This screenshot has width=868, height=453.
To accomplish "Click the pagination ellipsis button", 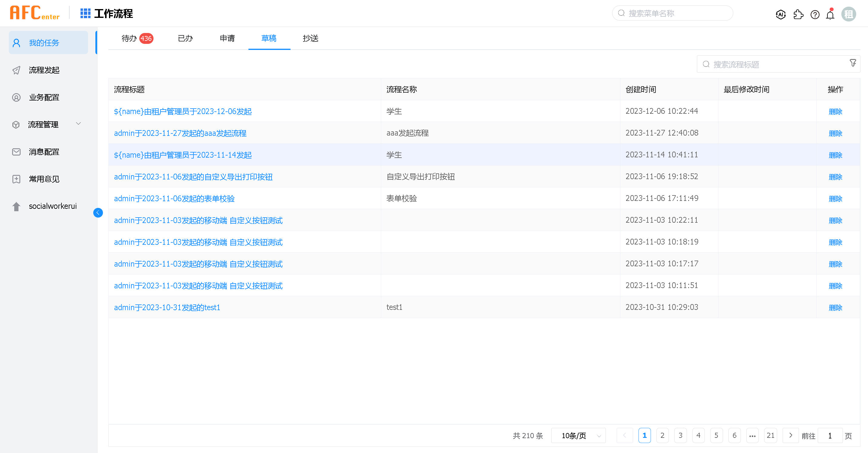I will coord(752,435).
